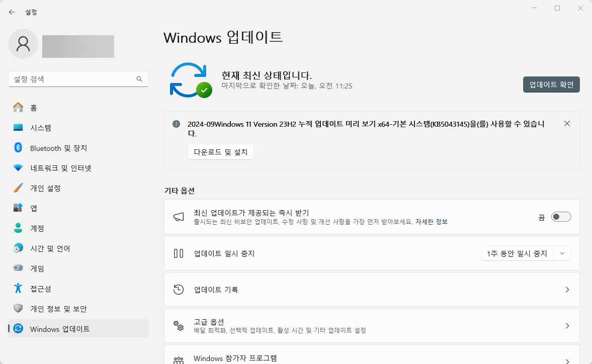
Task: Click the info icon beside KB5043145 notice
Action: pyautogui.click(x=177, y=124)
